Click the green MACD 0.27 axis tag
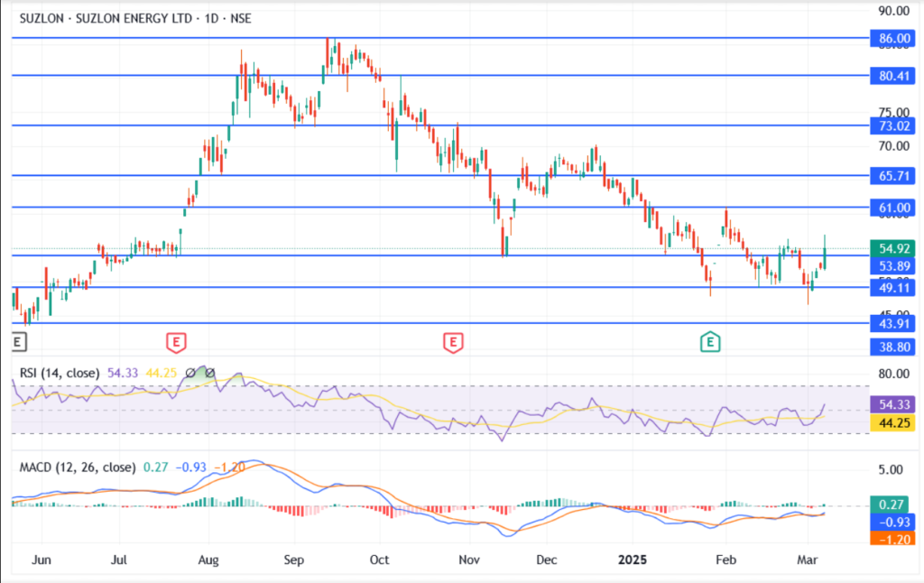Screen dimensions: 924x583 (893, 505)
